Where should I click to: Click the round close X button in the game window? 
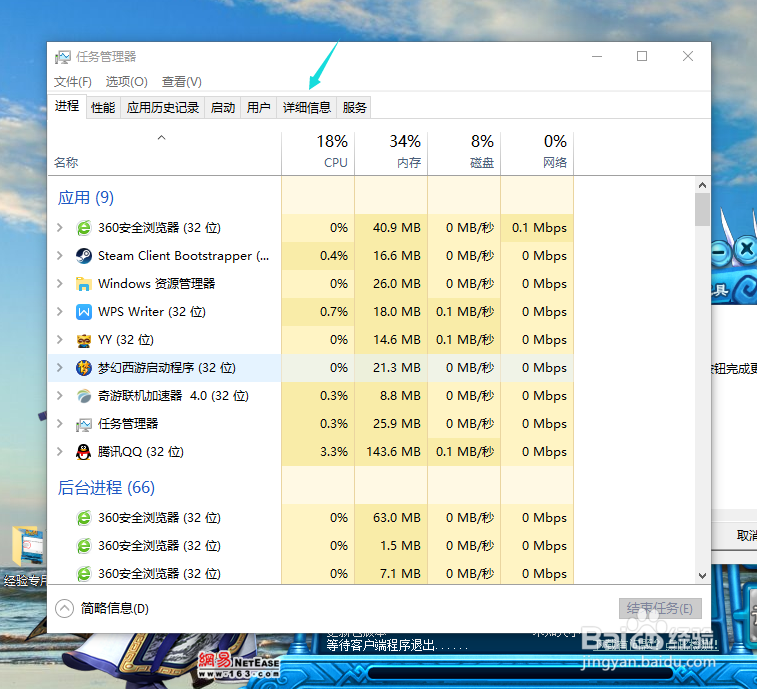pyautogui.click(x=746, y=249)
